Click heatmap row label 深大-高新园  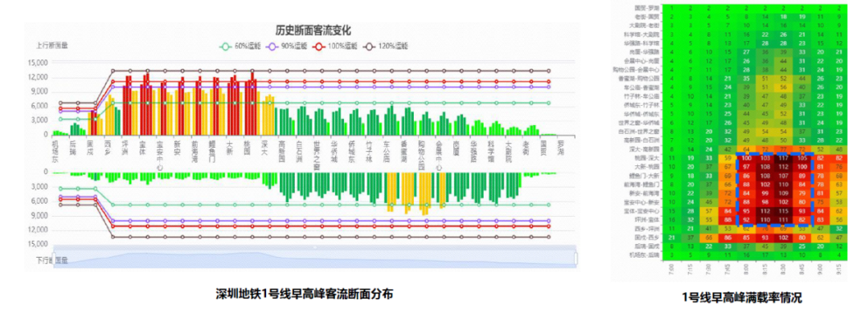pyautogui.click(x=645, y=148)
